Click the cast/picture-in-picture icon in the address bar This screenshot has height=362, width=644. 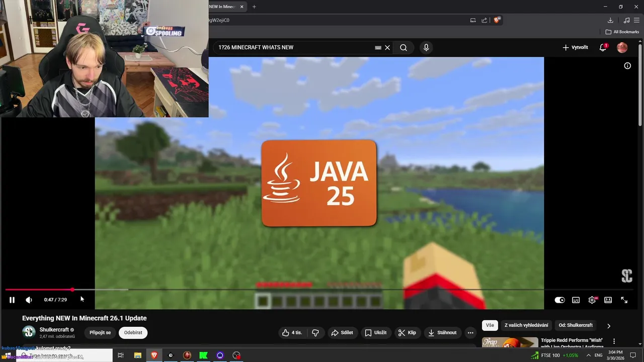pos(472,20)
